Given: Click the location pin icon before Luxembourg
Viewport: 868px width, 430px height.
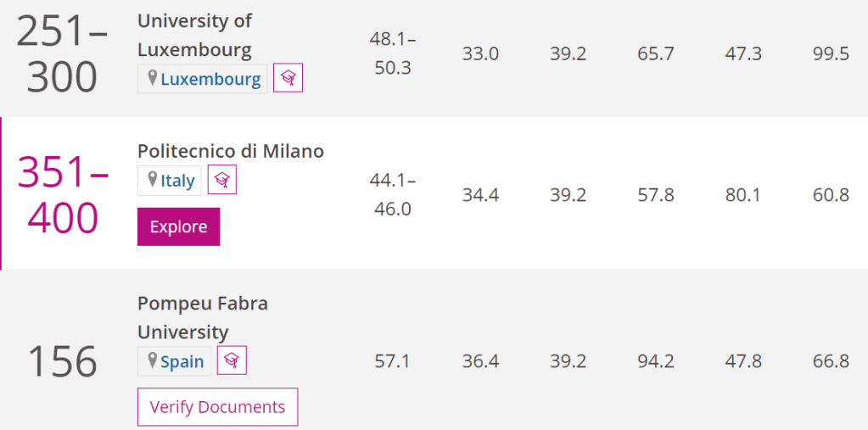Looking at the screenshot, I should point(153,79).
